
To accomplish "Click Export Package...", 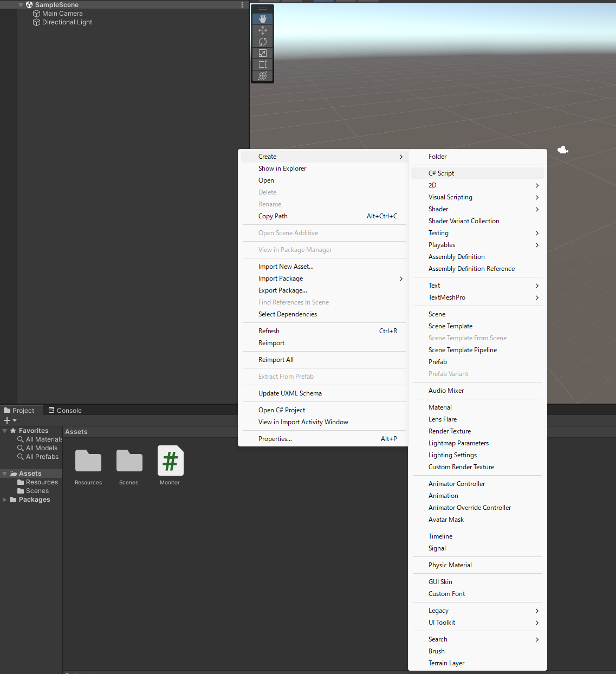I will coord(323,290).
